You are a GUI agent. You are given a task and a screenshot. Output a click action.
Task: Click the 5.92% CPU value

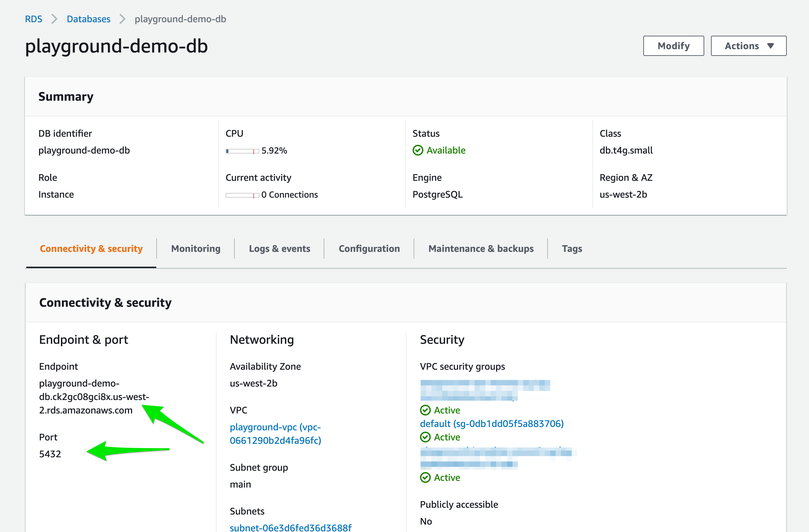(x=274, y=151)
